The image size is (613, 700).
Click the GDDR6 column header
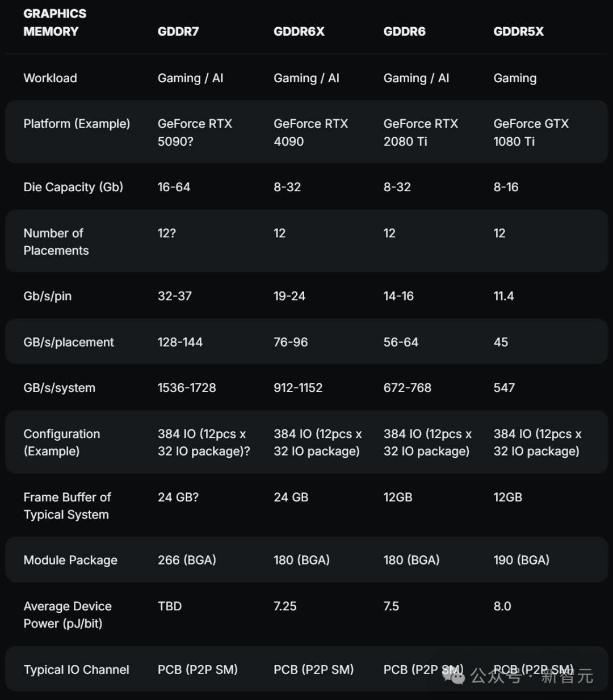[x=404, y=31]
